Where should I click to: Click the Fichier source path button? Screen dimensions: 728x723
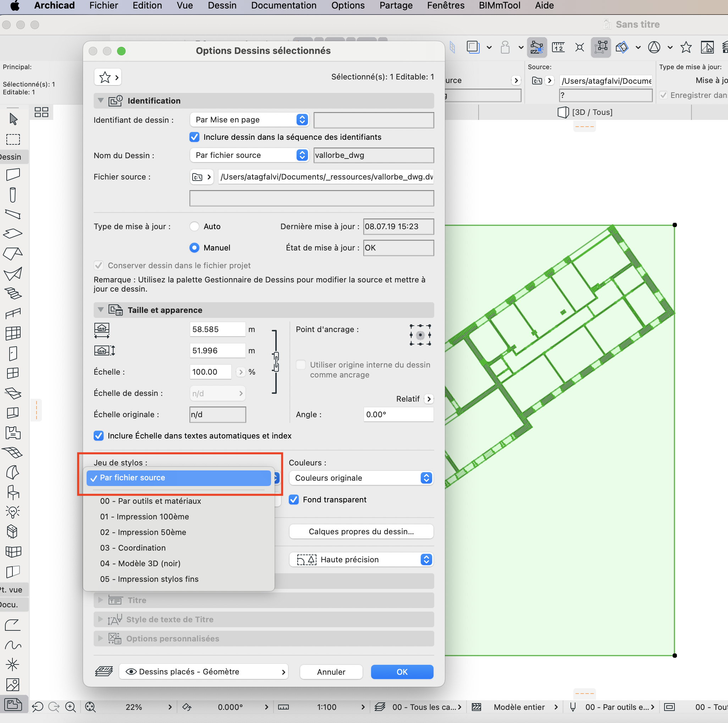pyautogui.click(x=202, y=177)
